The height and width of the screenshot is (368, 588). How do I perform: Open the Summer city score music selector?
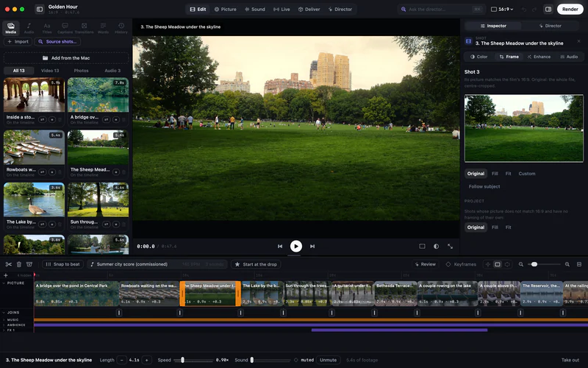(157, 264)
